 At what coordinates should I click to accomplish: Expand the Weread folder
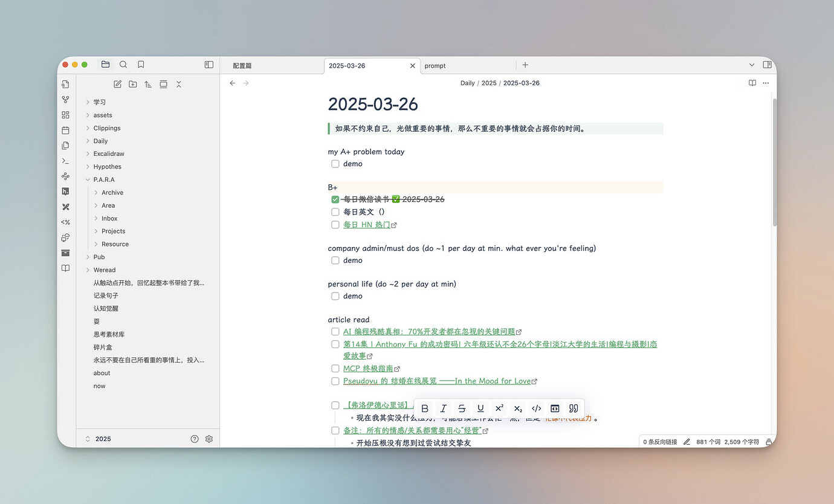coord(88,270)
